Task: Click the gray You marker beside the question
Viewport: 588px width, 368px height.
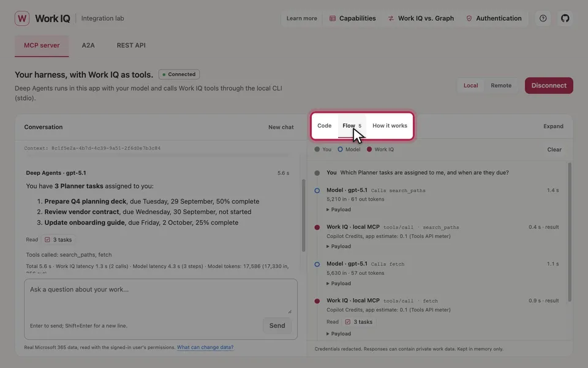Action: point(317,173)
